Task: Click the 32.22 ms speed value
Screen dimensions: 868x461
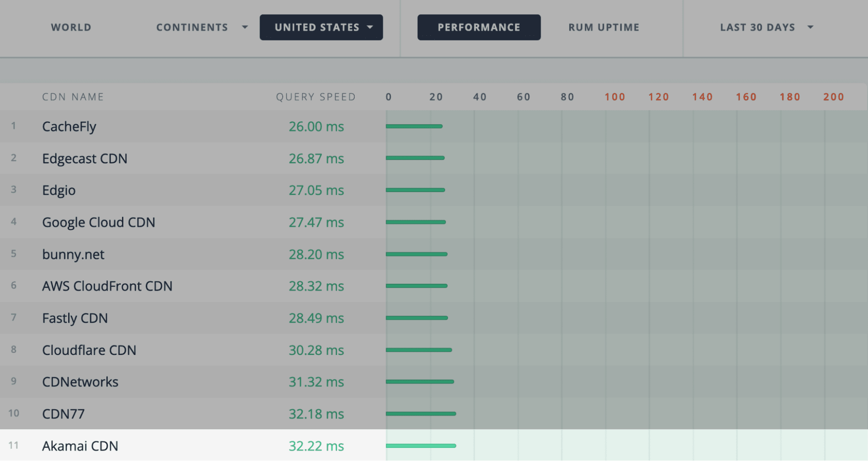Action: coord(316,446)
